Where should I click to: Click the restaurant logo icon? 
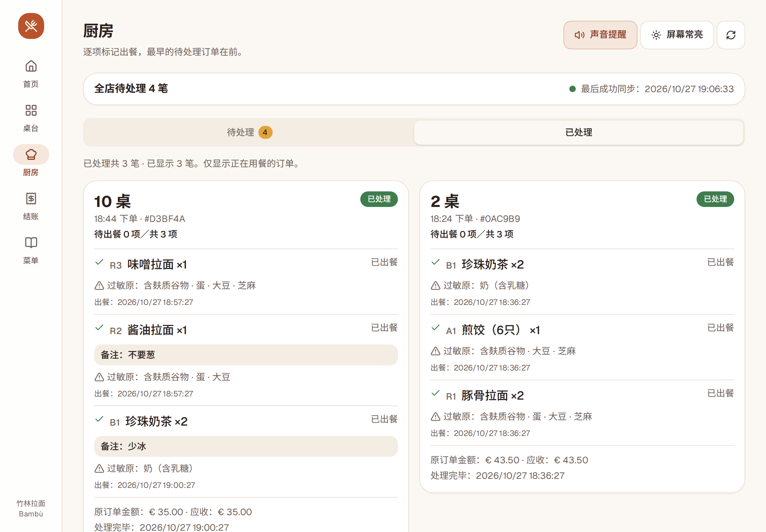click(x=31, y=26)
